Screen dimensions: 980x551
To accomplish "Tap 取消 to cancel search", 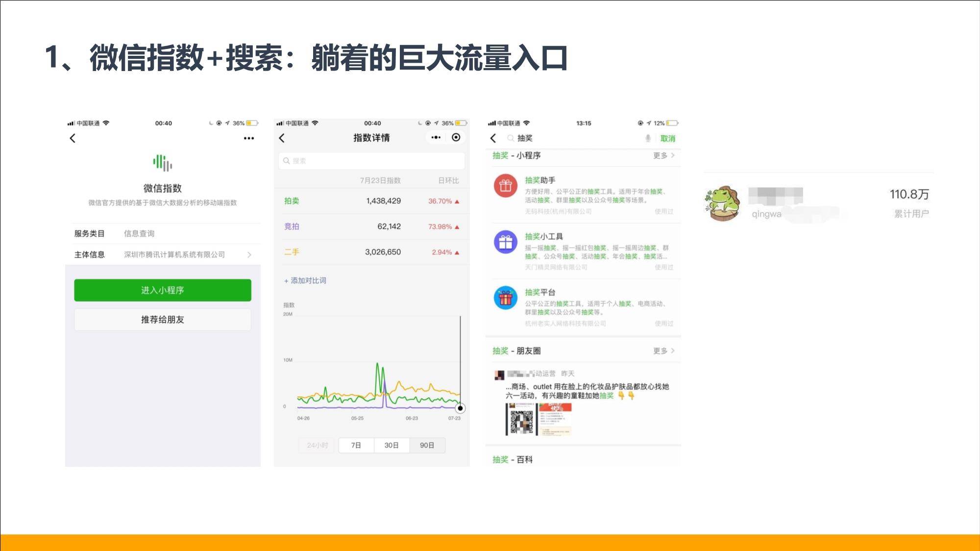I will click(667, 139).
